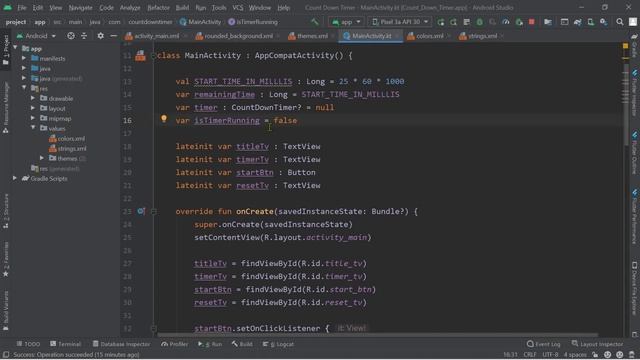The height and width of the screenshot is (360, 640).
Task: Click the Debug app bug icon
Action: click(x=480, y=22)
